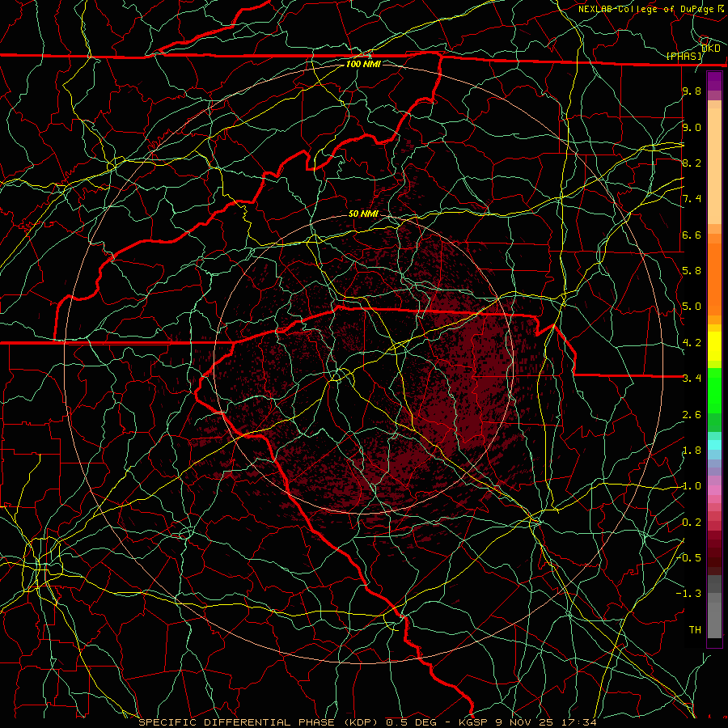Click the "[PHAS]" label above the color bar
Image resolution: width=728 pixels, height=728 pixels.
(684, 56)
